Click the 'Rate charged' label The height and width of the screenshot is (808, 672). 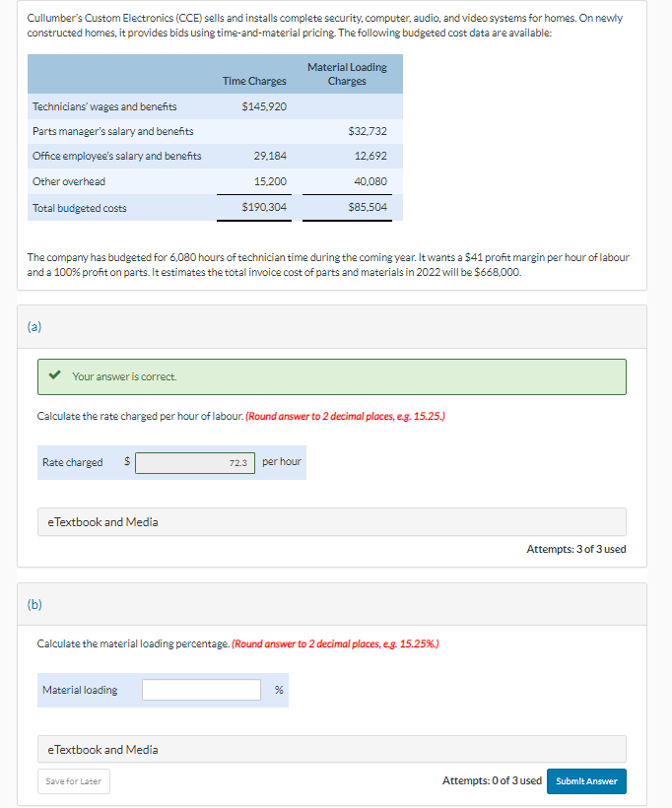click(x=73, y=463)
